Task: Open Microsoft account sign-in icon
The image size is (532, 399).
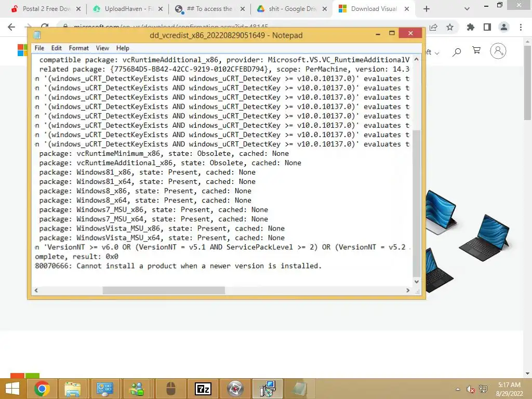Action: click(x=498, y=51)
